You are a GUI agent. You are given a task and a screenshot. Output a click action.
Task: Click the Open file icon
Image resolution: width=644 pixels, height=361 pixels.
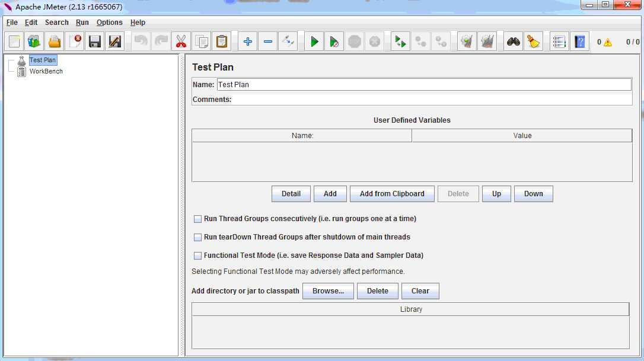pos(54,41)
